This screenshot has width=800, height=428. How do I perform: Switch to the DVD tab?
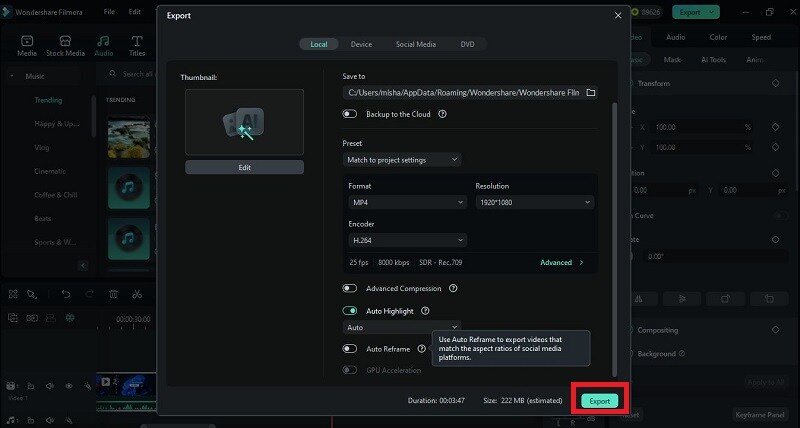pos(467,44)
